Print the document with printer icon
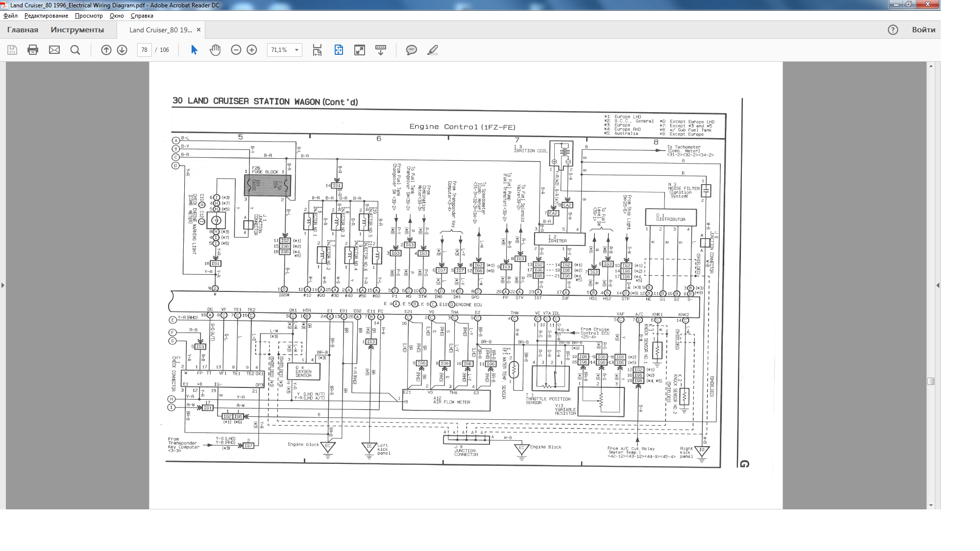980x551 pixels. point(33,50)
